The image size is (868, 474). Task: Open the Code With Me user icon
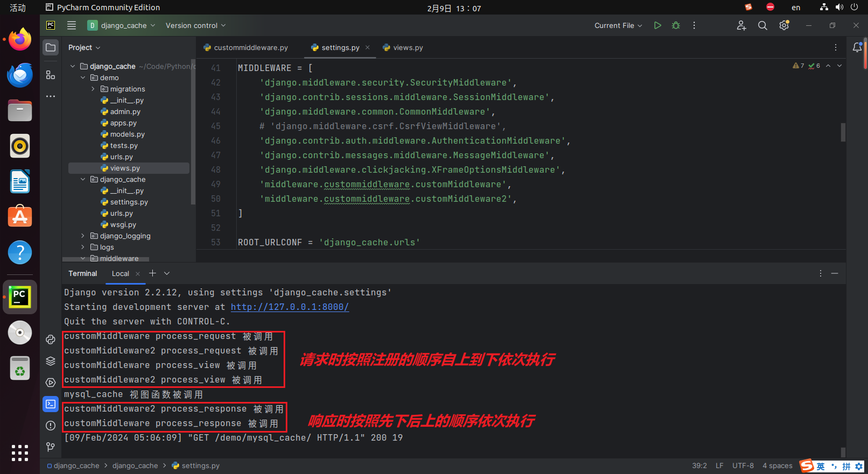pyautogui.click(x=742, y=25)
